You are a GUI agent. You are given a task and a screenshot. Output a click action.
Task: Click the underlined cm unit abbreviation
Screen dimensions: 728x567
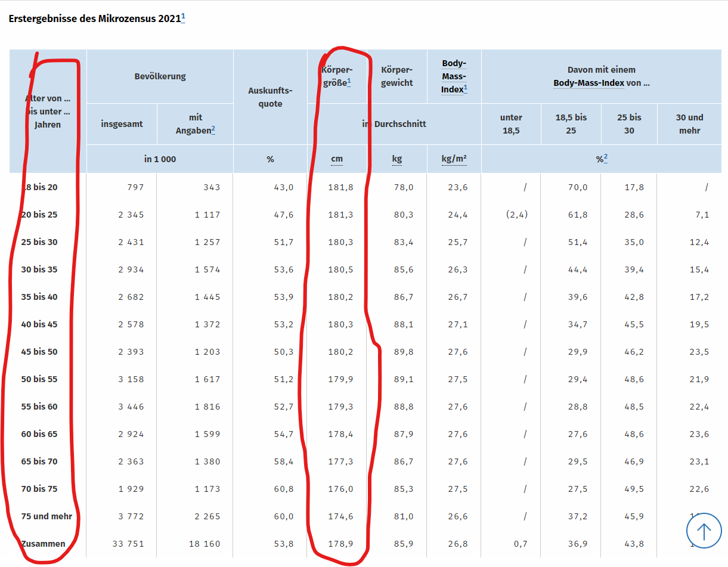[337, 159]
